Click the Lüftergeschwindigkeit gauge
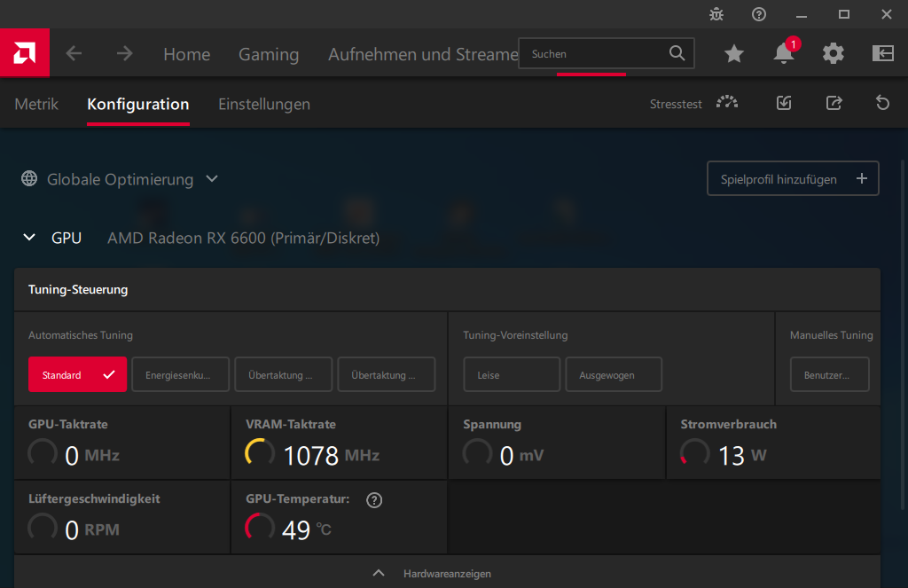Image resolution: width=908 pixels, height=588 pixels. click(x=43, y=527)
